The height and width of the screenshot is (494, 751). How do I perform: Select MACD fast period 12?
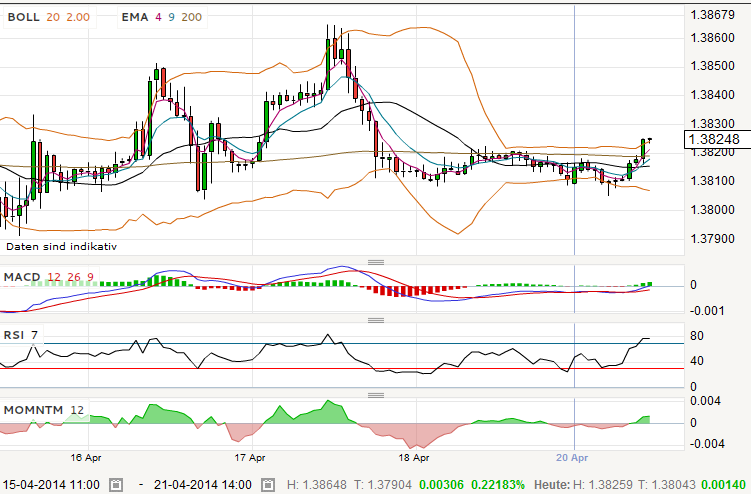point(54,277)
